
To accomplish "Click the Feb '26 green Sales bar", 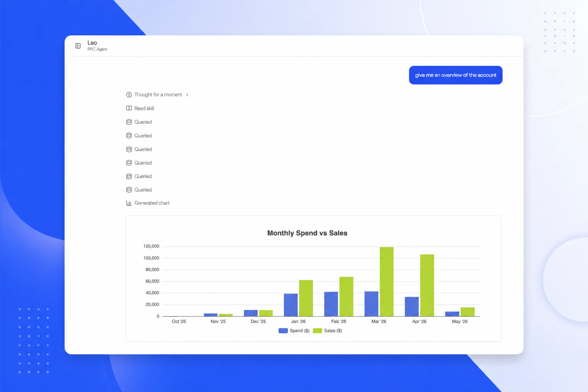I will pyautogui.click(x=346, y=297).
